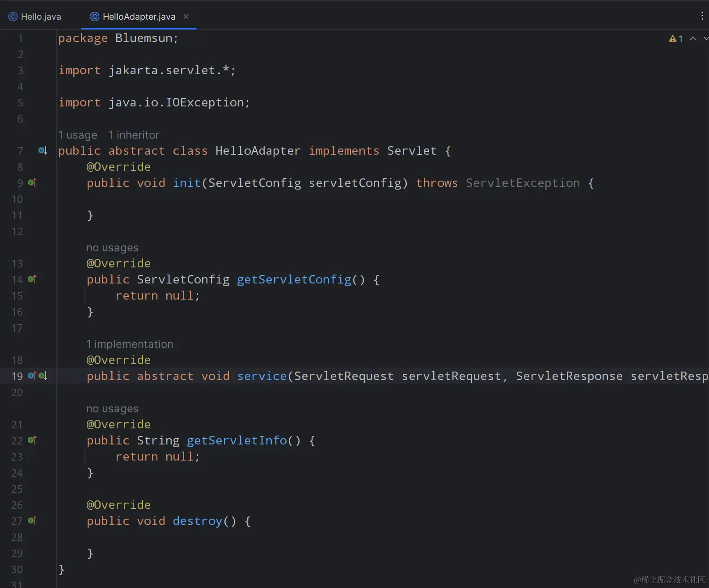
Task: Open the '1 implementation' hint above service
Action: pyautogui.click(x=130, y=344)
